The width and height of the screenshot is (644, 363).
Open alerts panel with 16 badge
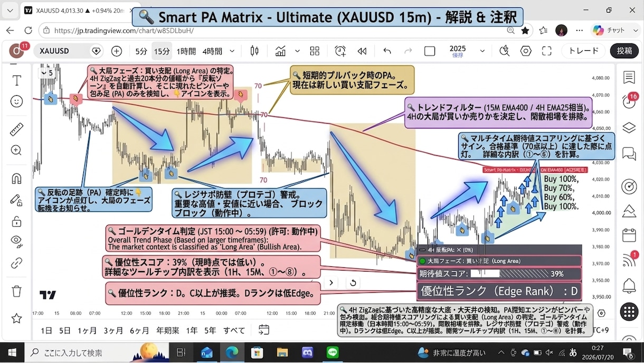click(x=629, y=101)
